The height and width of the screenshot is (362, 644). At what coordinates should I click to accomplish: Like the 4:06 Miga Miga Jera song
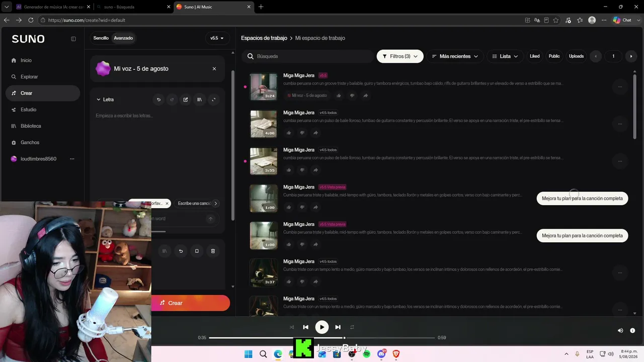point(289,133)
